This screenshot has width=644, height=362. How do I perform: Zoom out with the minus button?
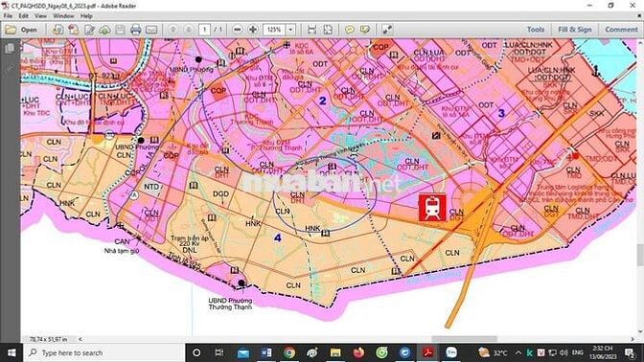click(x=237, y=30)
